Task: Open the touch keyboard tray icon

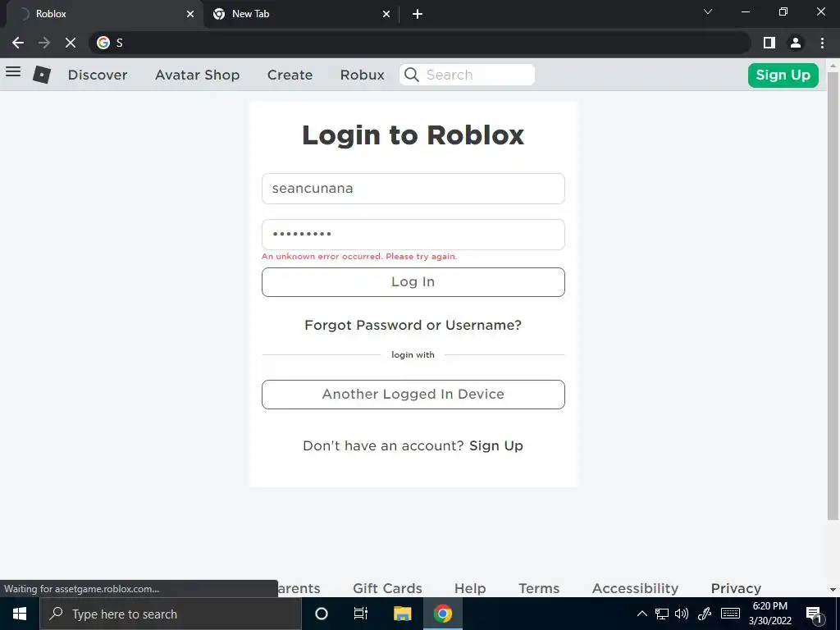Action: [x=730, y=614]
